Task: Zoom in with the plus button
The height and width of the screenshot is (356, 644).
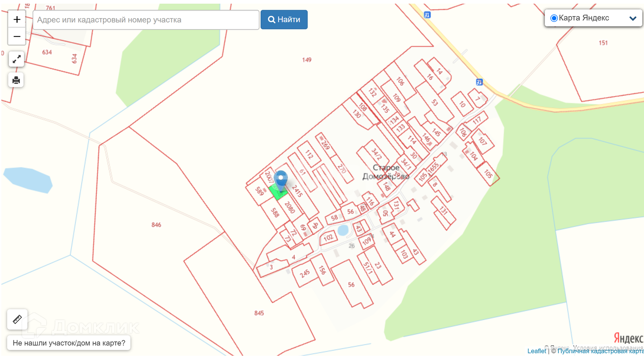Action: tap(17, 19)
